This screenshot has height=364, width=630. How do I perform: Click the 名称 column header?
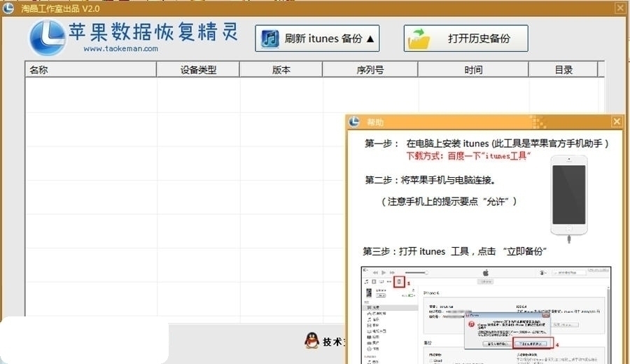click(x=91, y=69)
